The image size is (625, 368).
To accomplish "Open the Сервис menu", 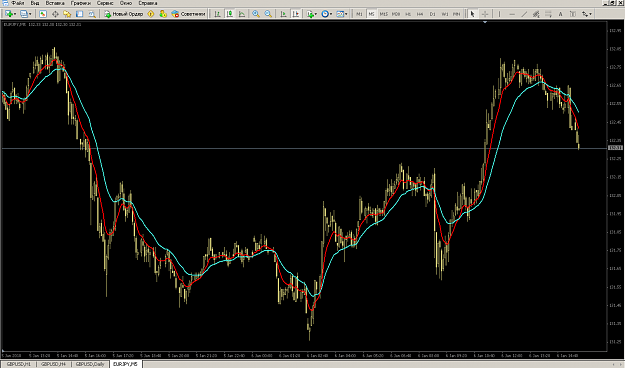I will [x=105, y=3].
